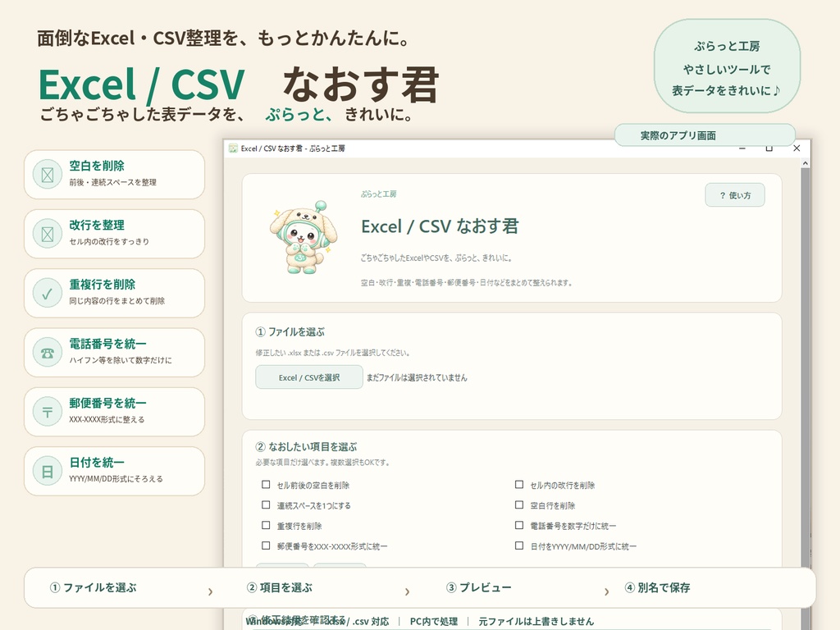The image size is (840, 630).
Task: Click the 重複行を削除 card title
Action: pyautogui.click(x=102, y=285)
